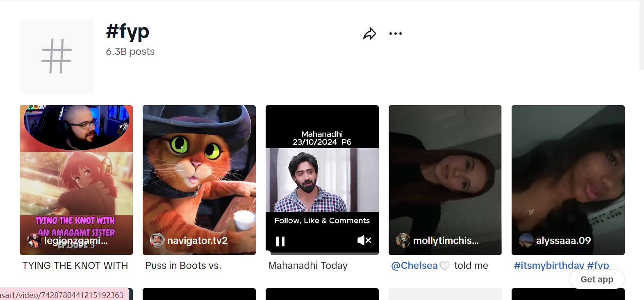Click the "TYING THE KNOT WITH" caption
Screen dimensions: 644x300
point(75,266)
